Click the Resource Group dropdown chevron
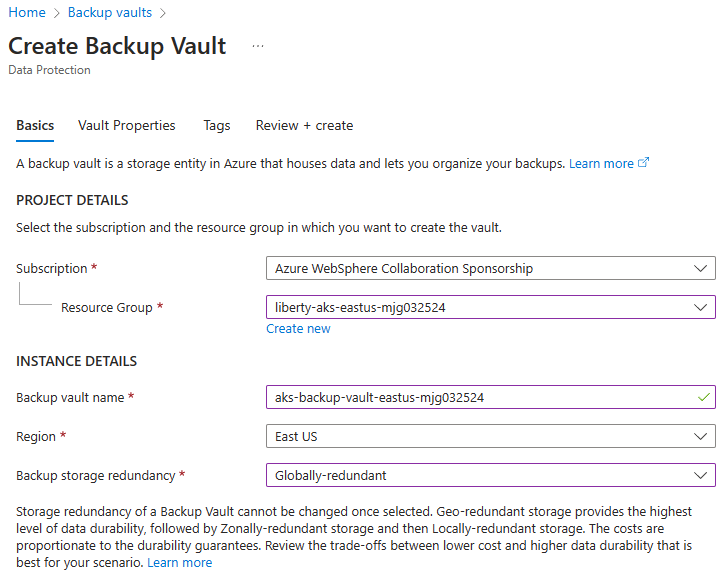This screenshot has width=725, height=576. [x=700, y=307]
